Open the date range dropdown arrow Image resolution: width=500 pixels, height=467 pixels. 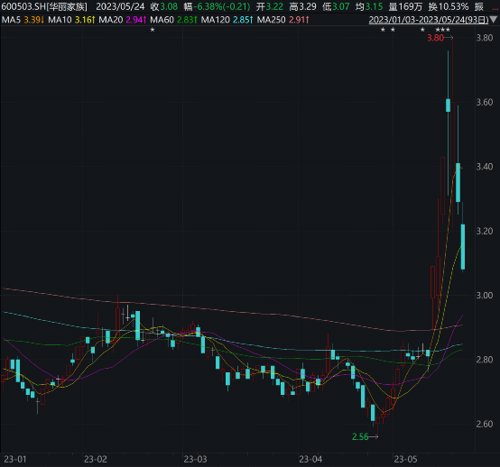click(494, 20)
